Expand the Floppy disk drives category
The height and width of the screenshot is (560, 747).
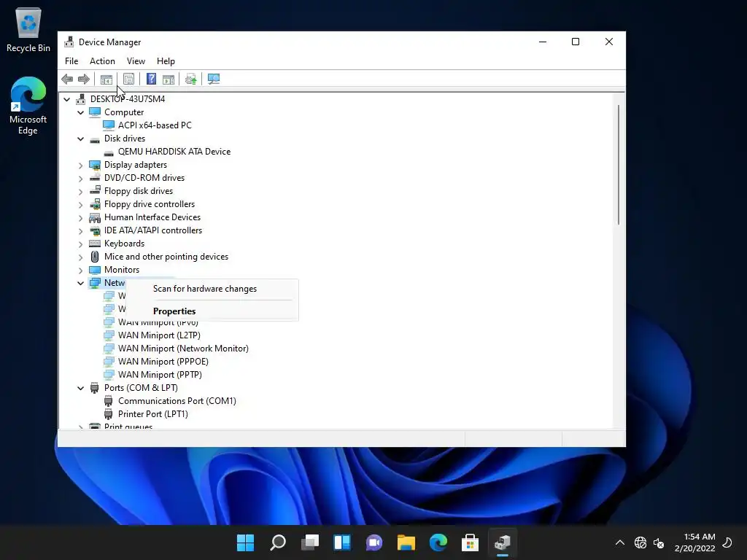[x=80, y=192]
